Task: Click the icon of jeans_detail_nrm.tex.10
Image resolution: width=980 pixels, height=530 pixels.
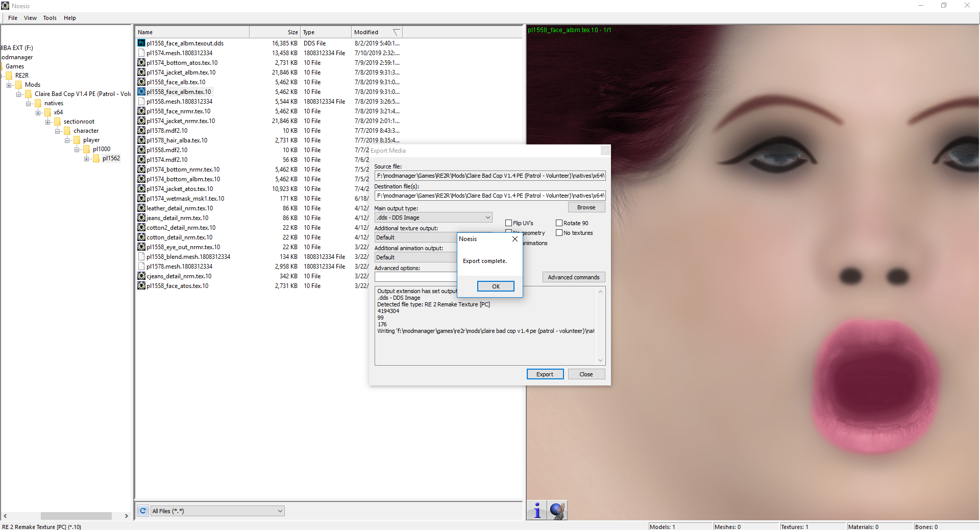Action: [141, 218]
